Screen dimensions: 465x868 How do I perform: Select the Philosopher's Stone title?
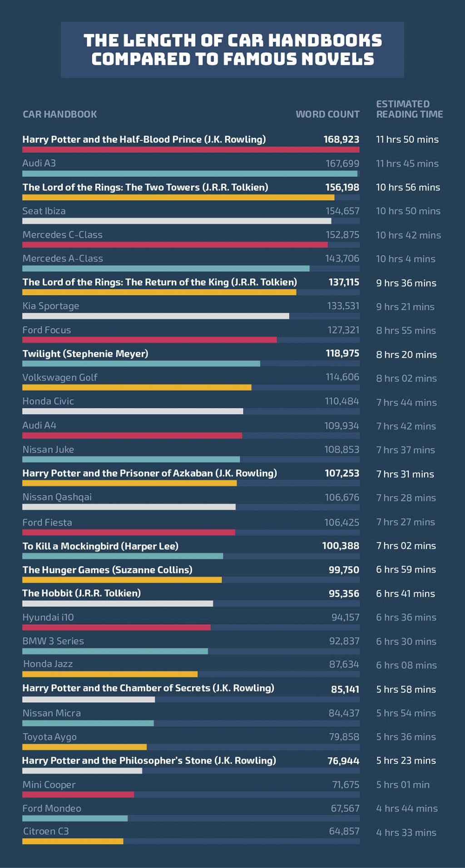149,760
